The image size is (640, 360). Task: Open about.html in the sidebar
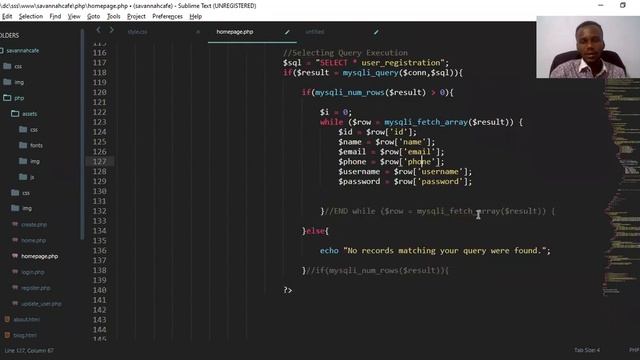click(x=27, y=320)
